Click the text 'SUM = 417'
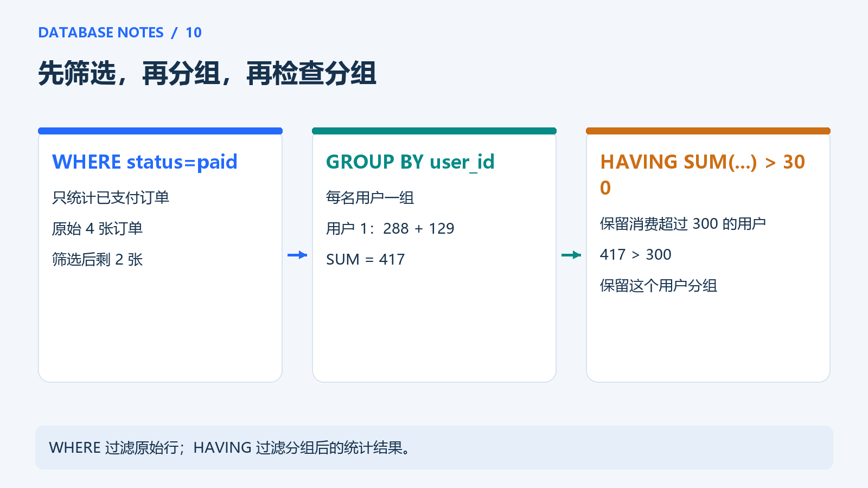 click(366, 259)
